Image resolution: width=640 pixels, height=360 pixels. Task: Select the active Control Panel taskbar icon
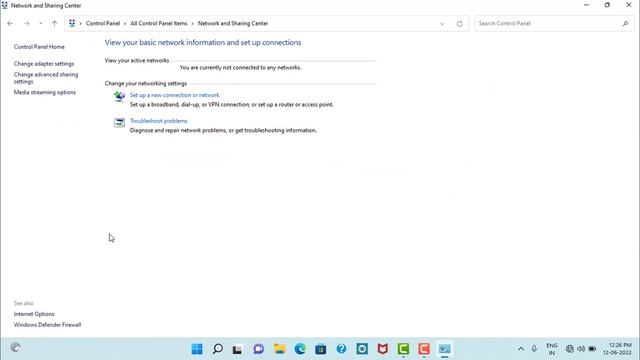(x=444, y=349)
